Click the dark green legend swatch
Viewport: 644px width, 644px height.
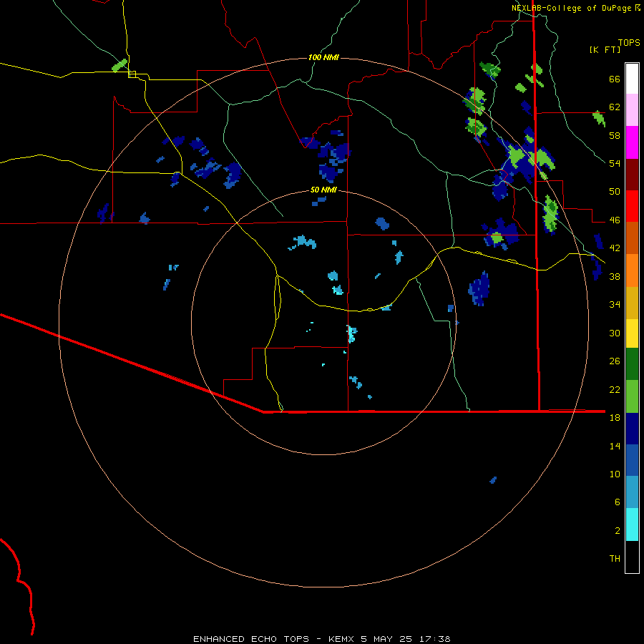pos(632,364)
